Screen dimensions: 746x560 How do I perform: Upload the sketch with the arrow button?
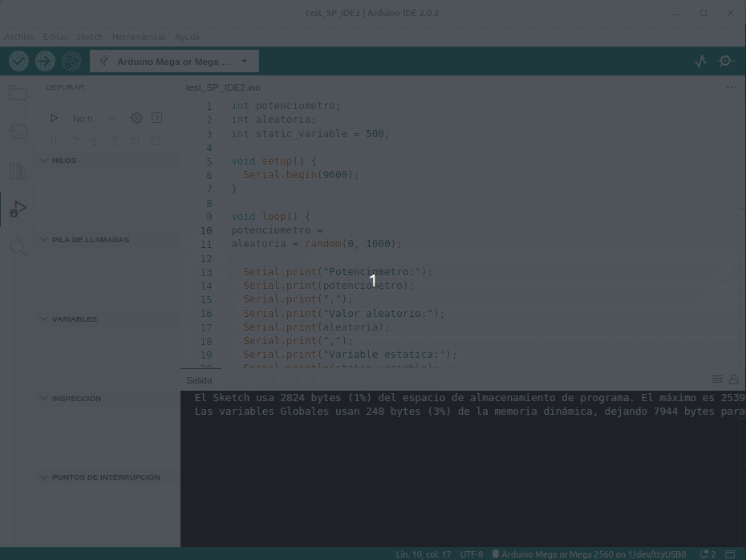point(45,61)
